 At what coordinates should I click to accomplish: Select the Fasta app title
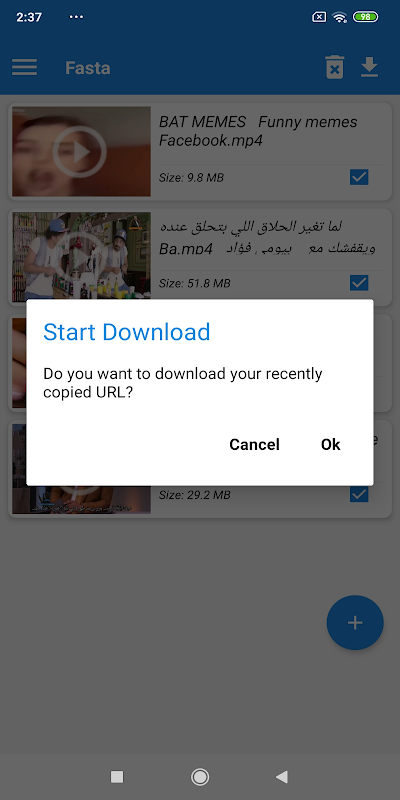tap(88, 68)
